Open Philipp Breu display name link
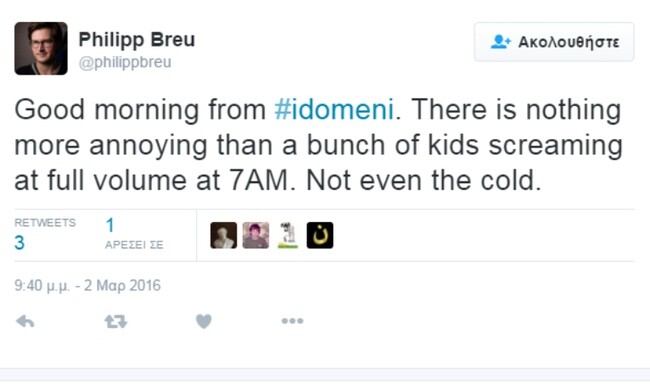Image resolution: width=650 pixels, height=389 pixels. coord(137,40)
